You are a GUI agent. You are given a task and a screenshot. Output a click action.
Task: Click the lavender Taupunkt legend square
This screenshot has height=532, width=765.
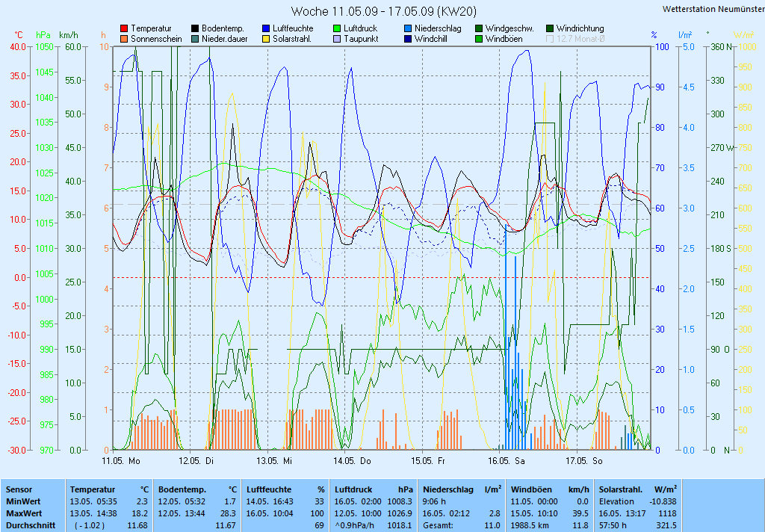point(337,39)
